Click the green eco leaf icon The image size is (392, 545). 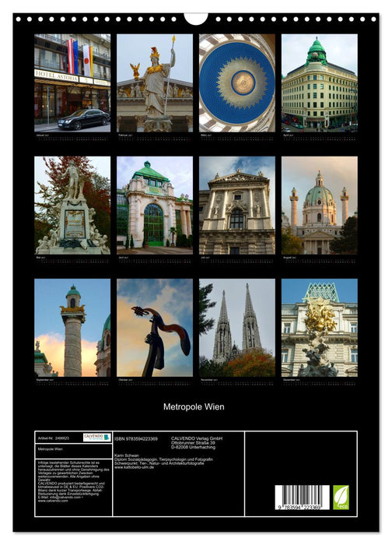[x=341, y=498]
